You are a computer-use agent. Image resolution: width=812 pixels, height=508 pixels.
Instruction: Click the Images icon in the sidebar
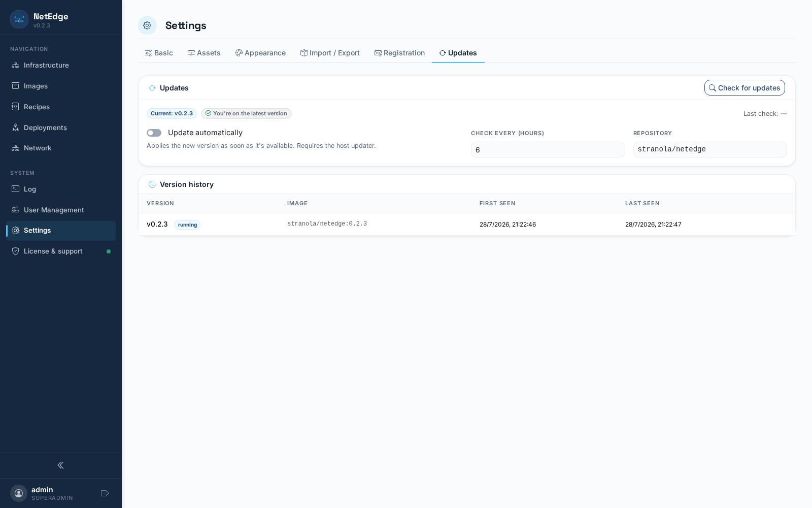click(16, 86)
